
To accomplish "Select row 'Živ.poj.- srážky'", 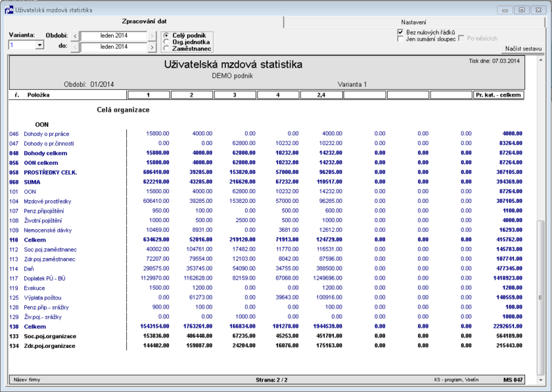I will click(x=266, y=317).
